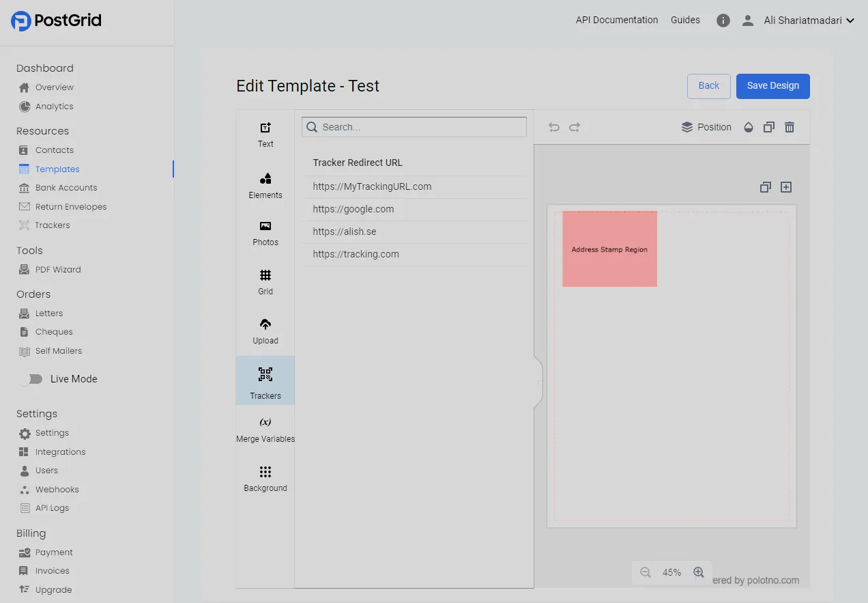
Task: Open the Position options panel
Action: pyautogui.click(x=706, y=127)
